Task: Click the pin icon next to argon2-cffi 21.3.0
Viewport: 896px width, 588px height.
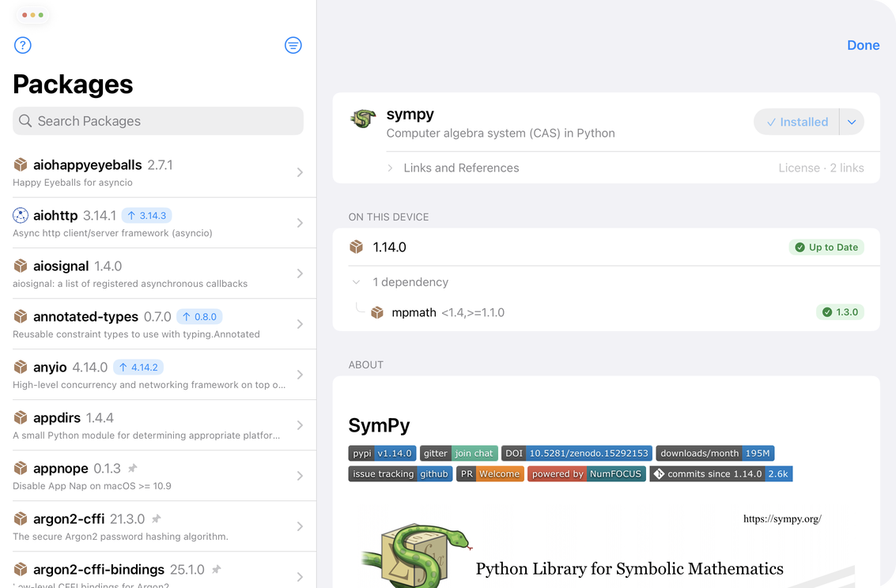Action: 157,519
